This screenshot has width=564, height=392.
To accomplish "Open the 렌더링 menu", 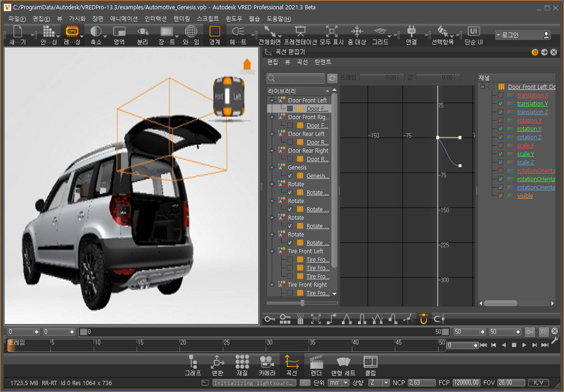I will click(x=182, y=19).
